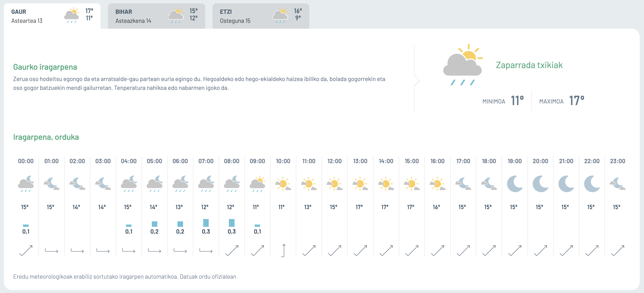Image resolution: width=644 pixels, height=293 pixels.
Task: Click the sunny intervals icon at 10:00
Action: click(283, 184)
